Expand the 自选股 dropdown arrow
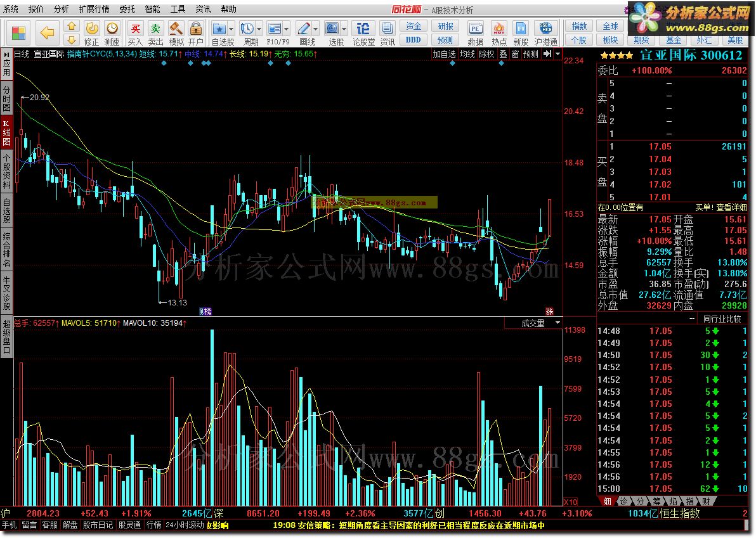 click(x=231, y=29)
